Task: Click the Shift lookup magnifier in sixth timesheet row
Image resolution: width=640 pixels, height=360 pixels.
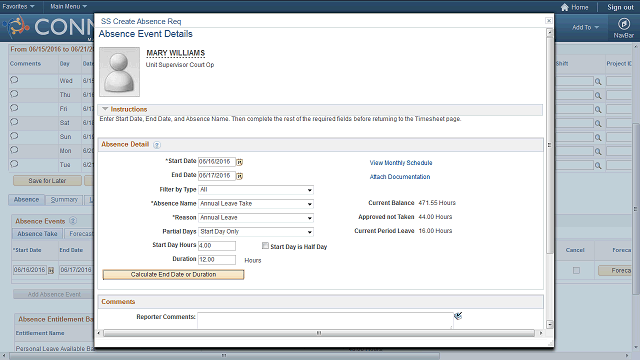Action: [598, 151]
